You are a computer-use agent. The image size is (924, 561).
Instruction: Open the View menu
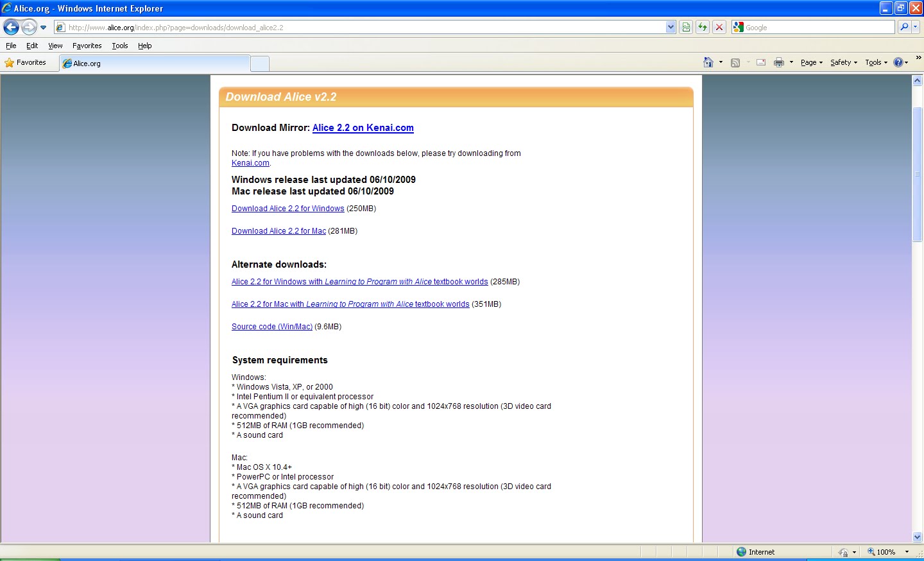(x=55, y=46)
